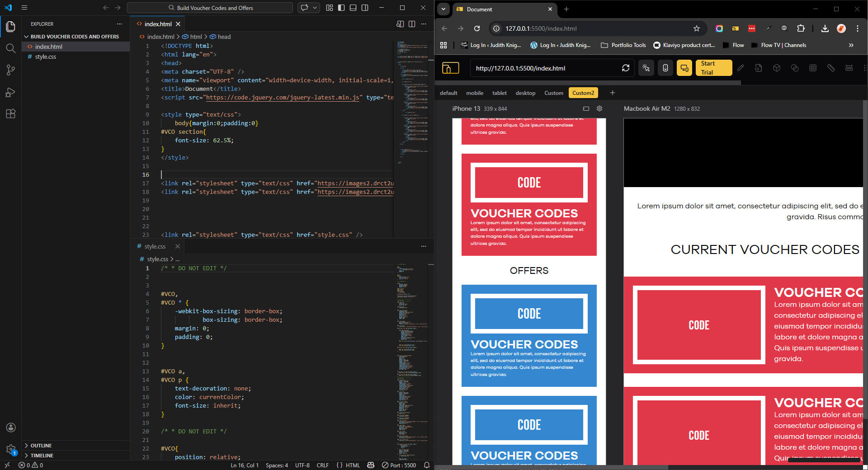
Task: Open more actions for the style.css editor group
Action: point(424,246)
